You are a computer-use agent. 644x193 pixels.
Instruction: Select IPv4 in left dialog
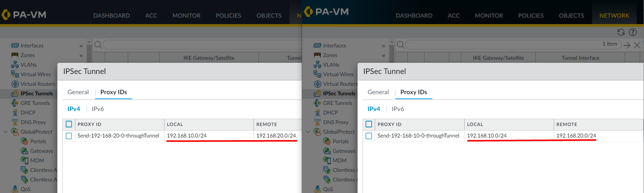(74, 109)
